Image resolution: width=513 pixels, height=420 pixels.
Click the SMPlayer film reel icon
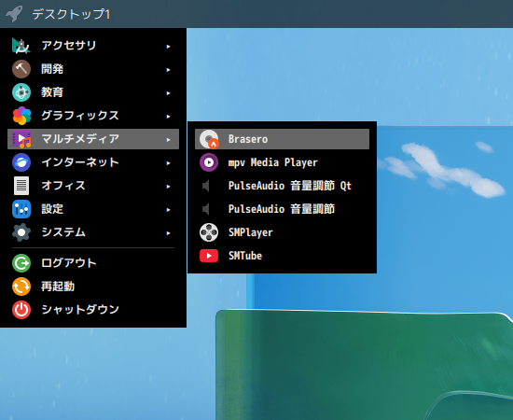tap(209, 232)
